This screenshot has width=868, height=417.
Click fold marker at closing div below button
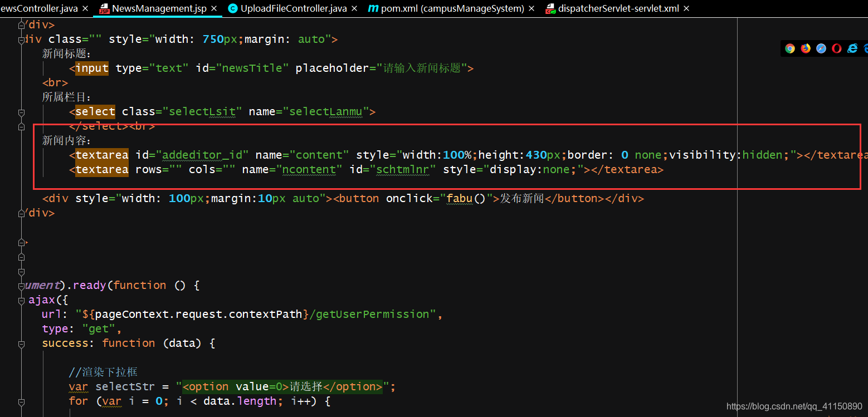[x=22, y=213]
